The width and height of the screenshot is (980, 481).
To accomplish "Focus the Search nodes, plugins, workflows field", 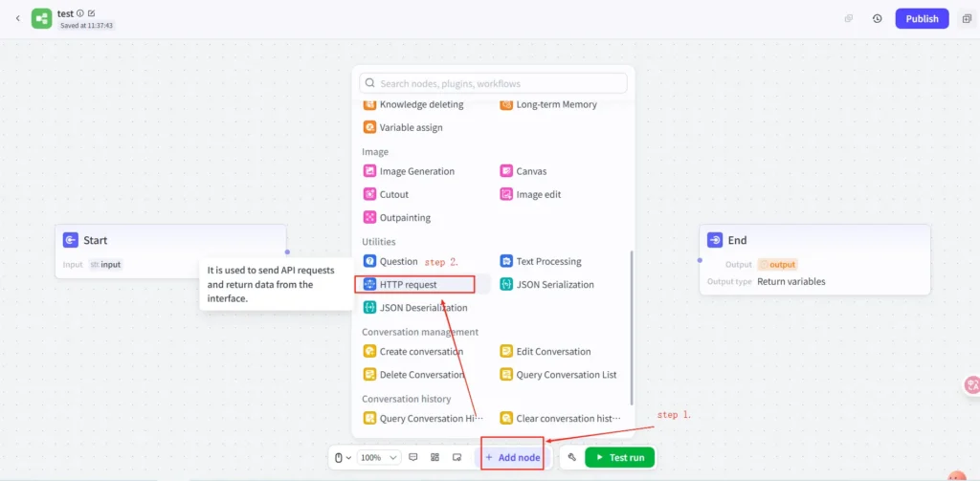I will 493,83.
